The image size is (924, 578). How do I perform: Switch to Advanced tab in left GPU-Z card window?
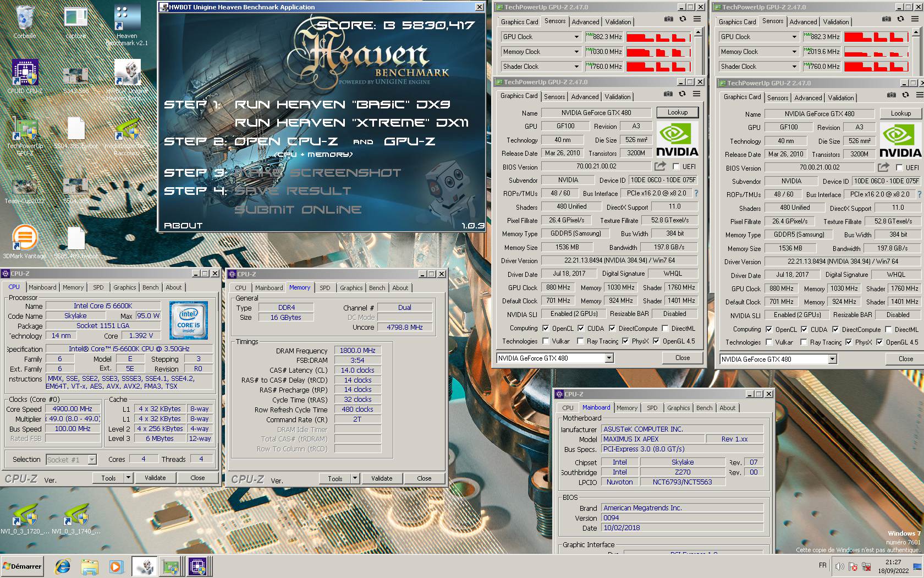coord(585,97)
